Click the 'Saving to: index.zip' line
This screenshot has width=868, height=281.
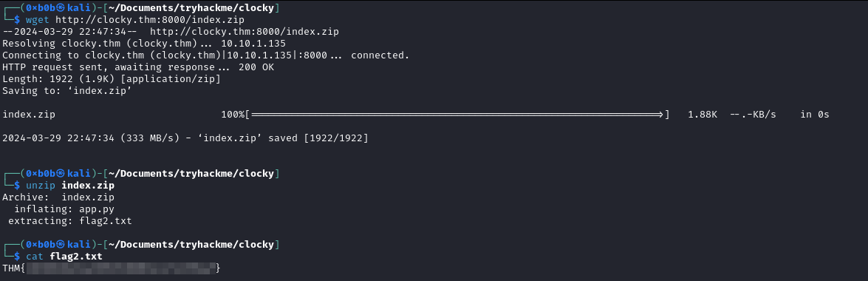click(x=67, y=91)
